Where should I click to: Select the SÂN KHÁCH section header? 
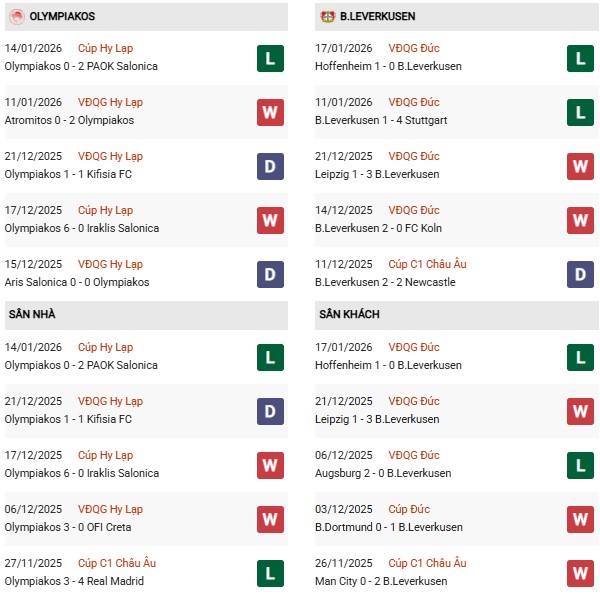pos(349,315)
